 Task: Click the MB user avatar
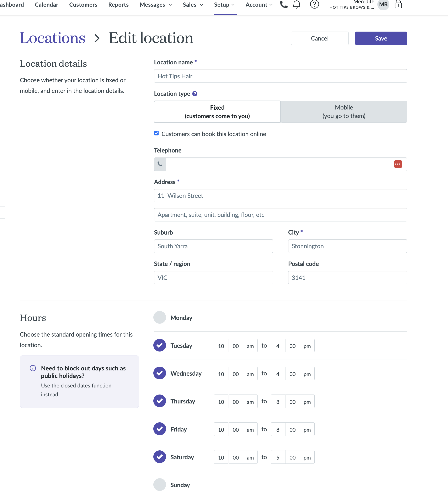pos(383,4)
